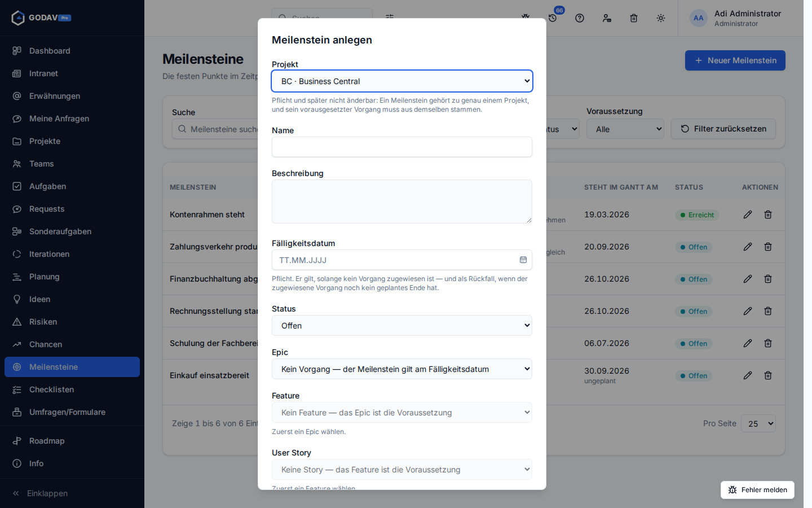Viewport: 812px width, 508px height.
Task: Select Checklisten in the sidebar
Action: [72, 389]
